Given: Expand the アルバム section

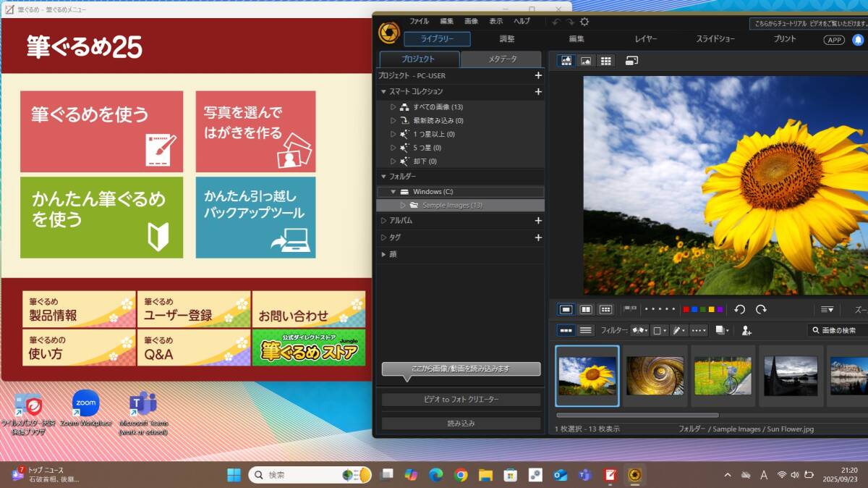Looking at the screenshot, I should click(383, 221).
